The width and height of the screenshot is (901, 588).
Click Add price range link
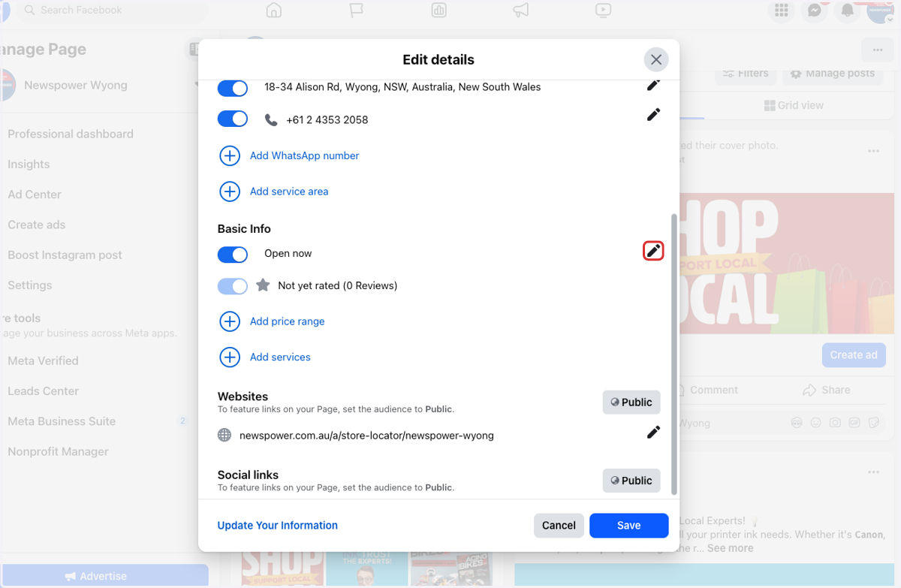click(x=287, y=321)
